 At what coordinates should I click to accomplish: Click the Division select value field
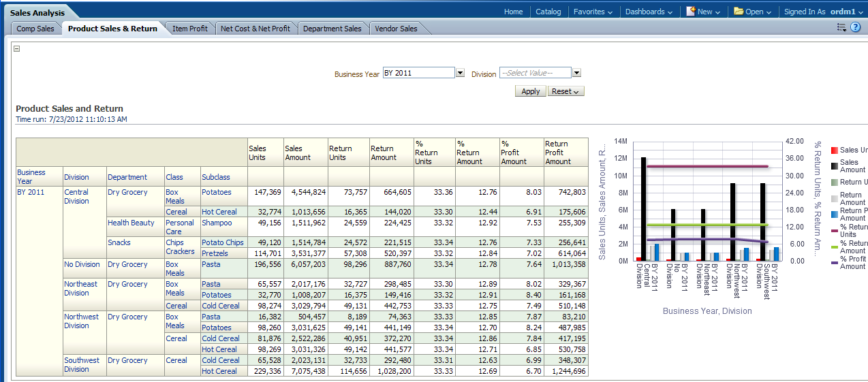pyautogui.click(x=535, y=73)
